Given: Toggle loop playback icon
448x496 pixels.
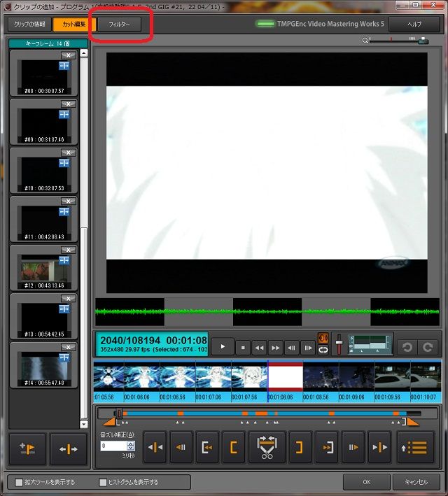Looking at the screenshot, I should point(323,350).
